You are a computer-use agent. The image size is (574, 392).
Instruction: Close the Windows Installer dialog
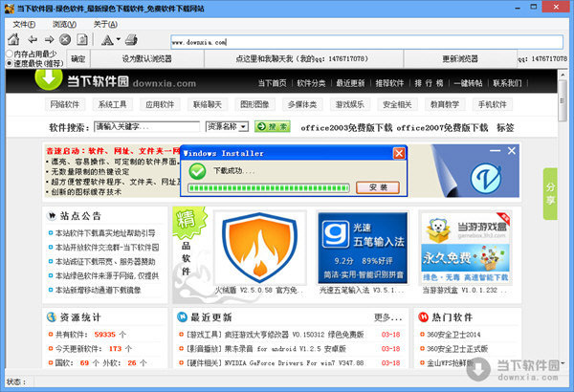tap(399, 153)
